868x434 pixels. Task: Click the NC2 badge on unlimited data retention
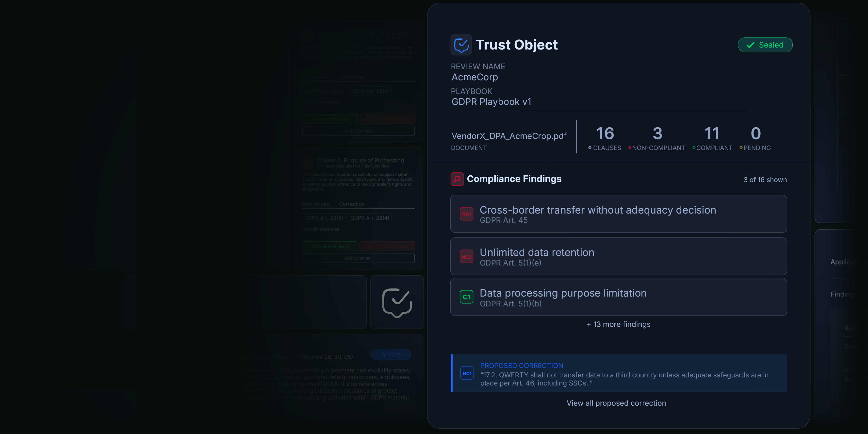[466, 257]
